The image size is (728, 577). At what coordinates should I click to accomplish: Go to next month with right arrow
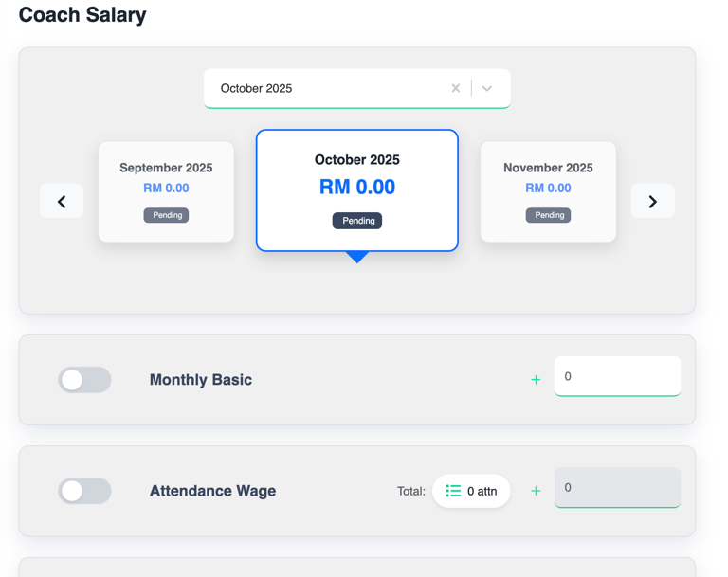click(652, 201)
